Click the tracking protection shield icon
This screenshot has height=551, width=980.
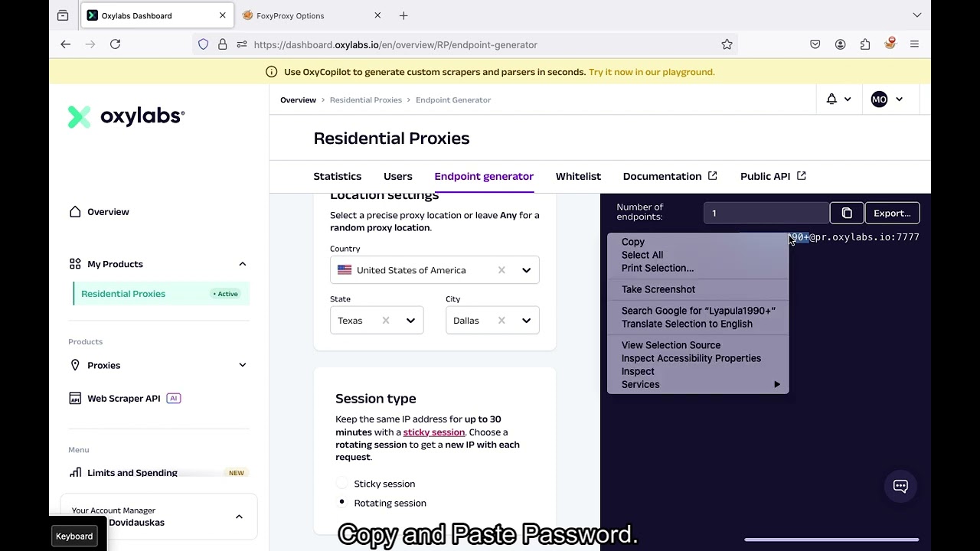[204, 44]
